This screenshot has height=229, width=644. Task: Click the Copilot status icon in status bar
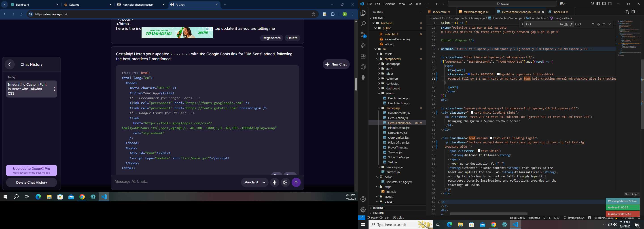tap(589, 218)
